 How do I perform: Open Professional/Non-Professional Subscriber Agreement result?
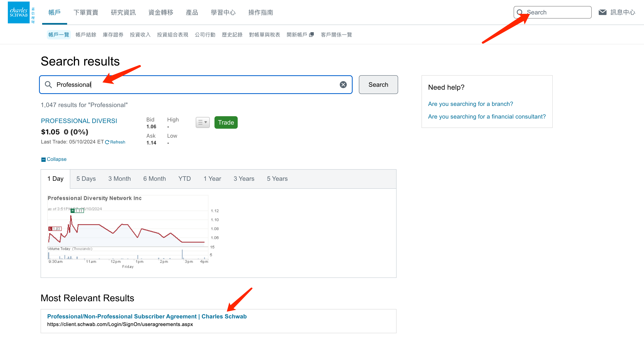[x=147, y=316]
